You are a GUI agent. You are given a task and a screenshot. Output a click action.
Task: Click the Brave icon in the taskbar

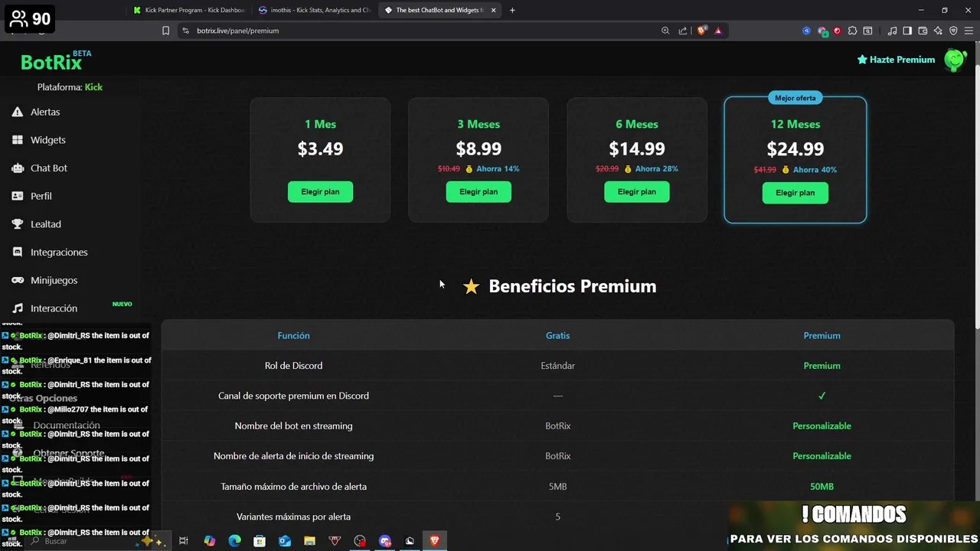[435, 541]
